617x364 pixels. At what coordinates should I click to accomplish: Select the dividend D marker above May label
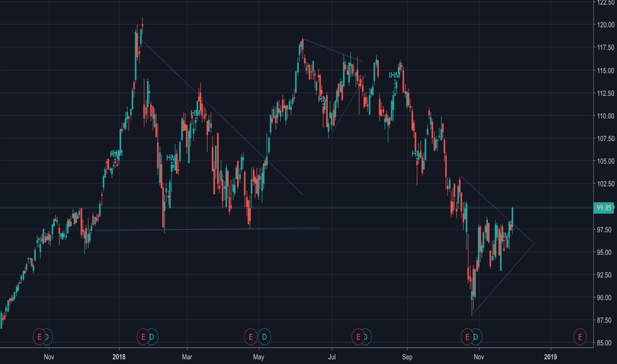264,337
